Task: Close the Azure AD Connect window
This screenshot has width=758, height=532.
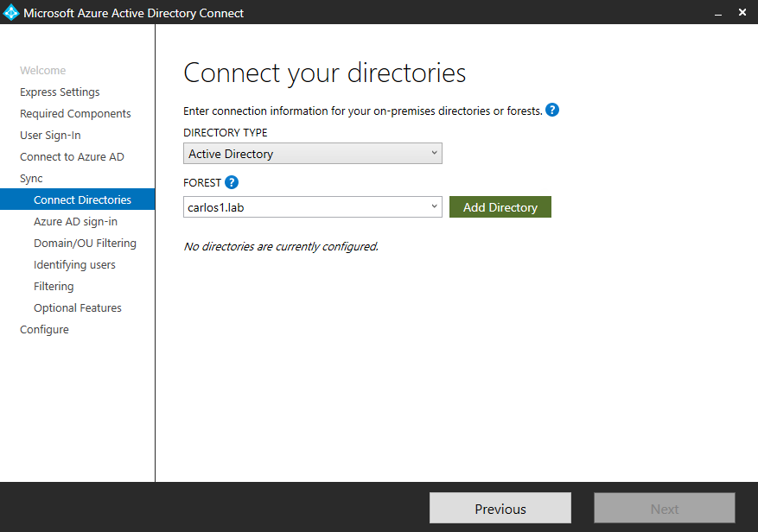Action: point(742,12)
